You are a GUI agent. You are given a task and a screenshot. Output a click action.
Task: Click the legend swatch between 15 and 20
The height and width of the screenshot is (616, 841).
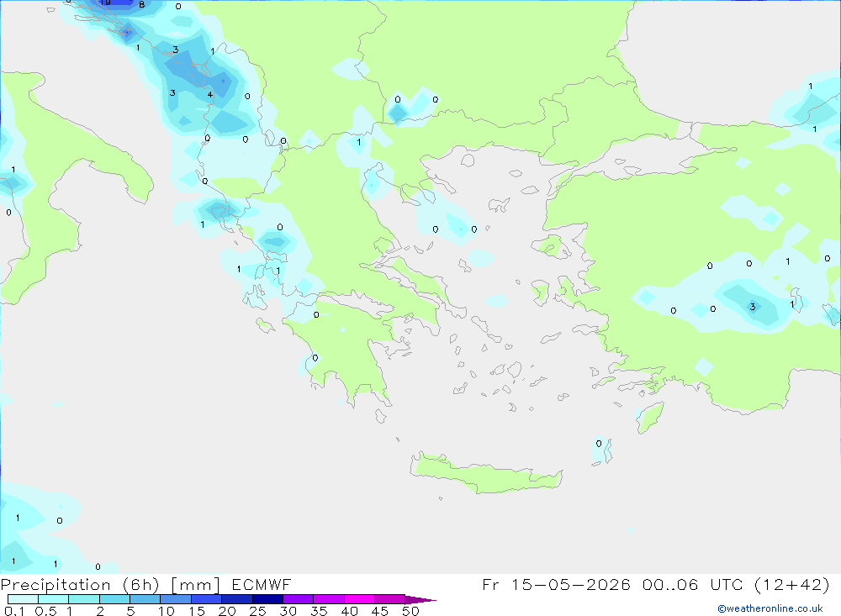click(x=207, y=599)
